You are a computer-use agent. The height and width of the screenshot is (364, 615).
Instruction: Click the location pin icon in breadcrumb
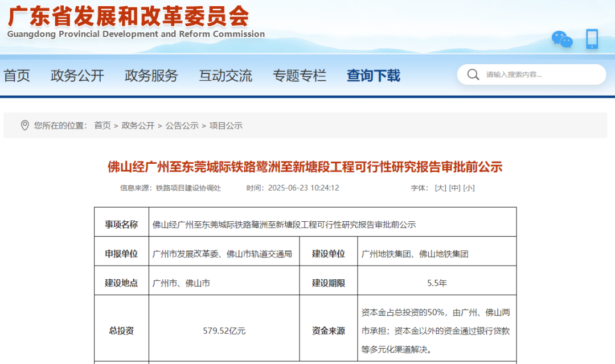tap(24, 125)
